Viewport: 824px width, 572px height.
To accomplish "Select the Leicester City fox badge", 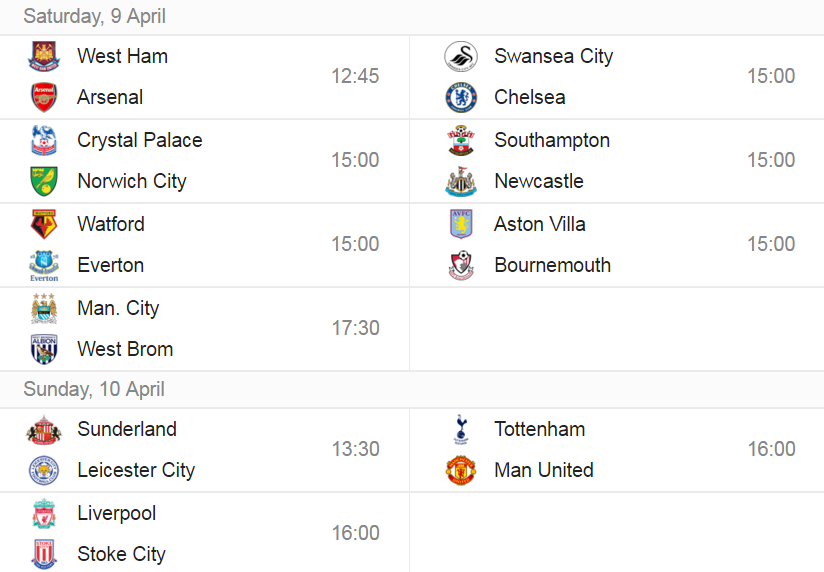I will (44, 470).
